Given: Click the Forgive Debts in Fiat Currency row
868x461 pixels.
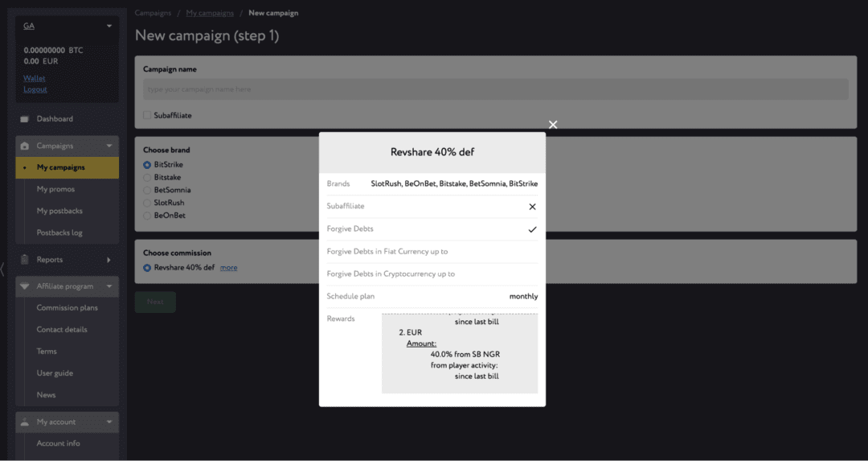Looking at the screenshot, I should click(x=432, y=252).
